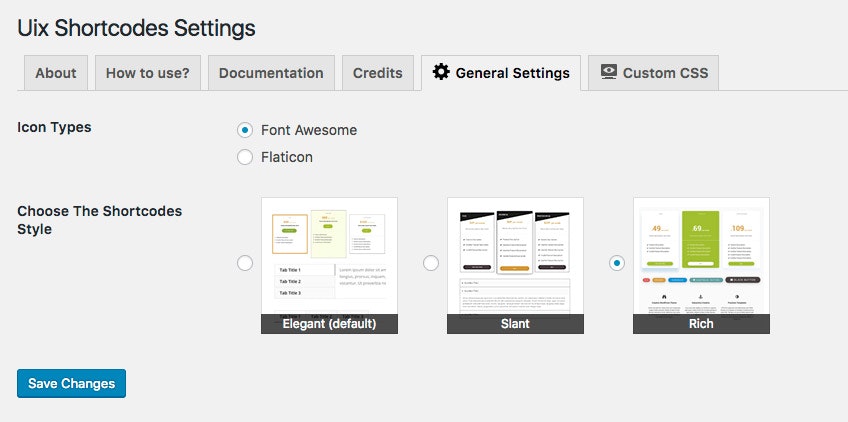Screen dimensions: 848x422
Task: Click the Flaticon text label
Action: [287, 157]
